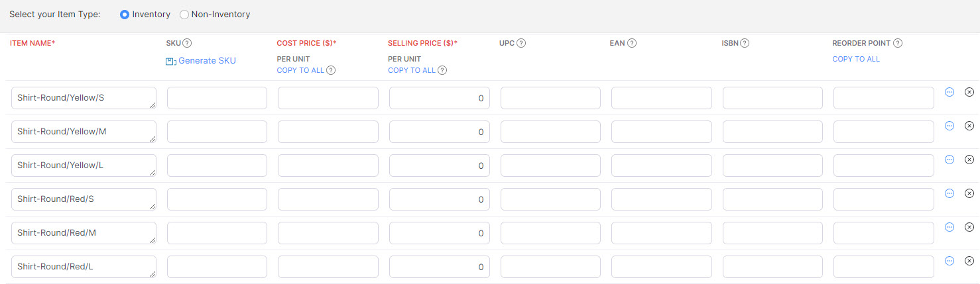Click the selling price field for Shirt-Round/Red/S
This screenshot has height=284, width=980.
click(440, 199)
